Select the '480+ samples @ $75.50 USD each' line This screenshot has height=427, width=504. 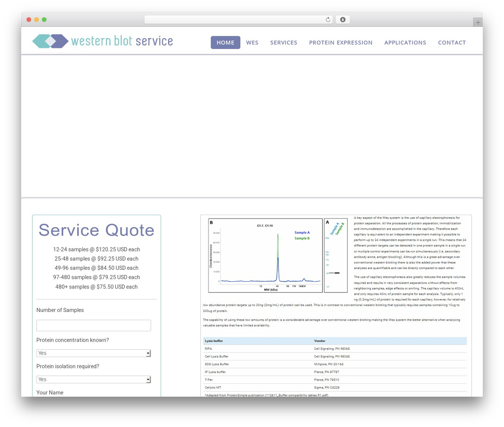click(96, 287)
